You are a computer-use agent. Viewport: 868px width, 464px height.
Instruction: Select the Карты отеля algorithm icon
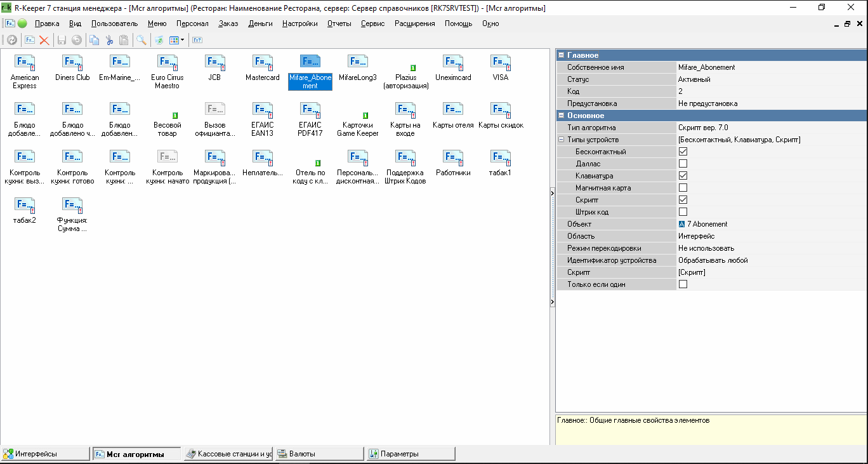tap(453, 110)
